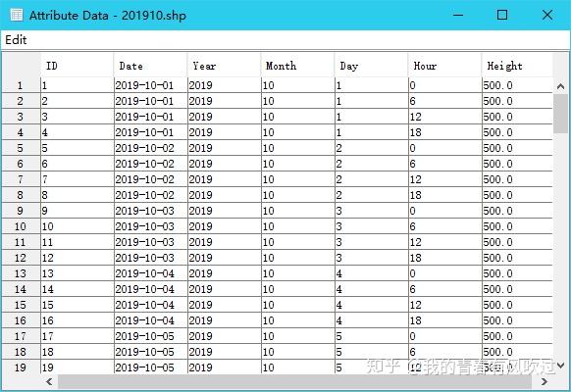Screen dimensions: 571x392
Task: Select row header 18
Action: click(21, 351)
